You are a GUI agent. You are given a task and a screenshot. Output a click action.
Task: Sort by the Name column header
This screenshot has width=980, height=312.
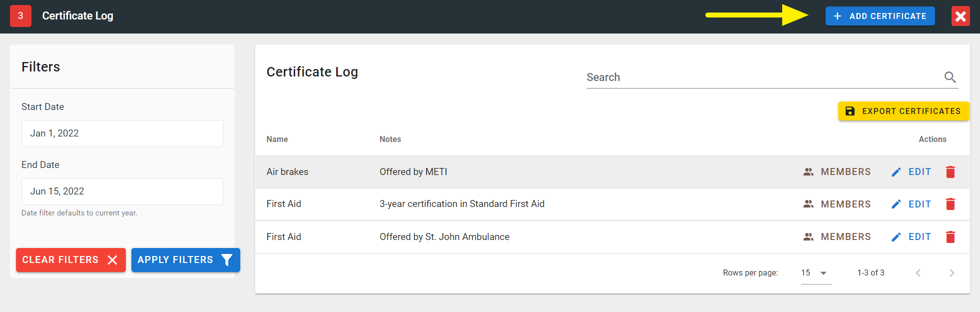[x=277, y=139]
